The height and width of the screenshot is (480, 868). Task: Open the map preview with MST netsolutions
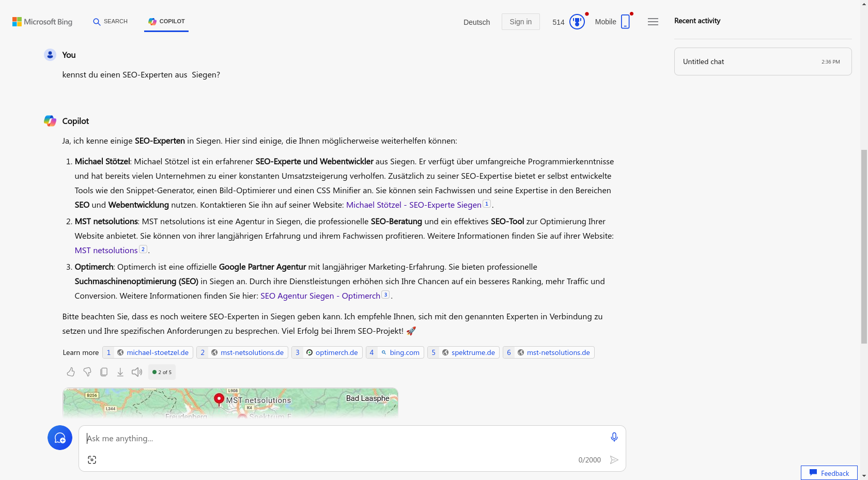[x=230, y=403]
